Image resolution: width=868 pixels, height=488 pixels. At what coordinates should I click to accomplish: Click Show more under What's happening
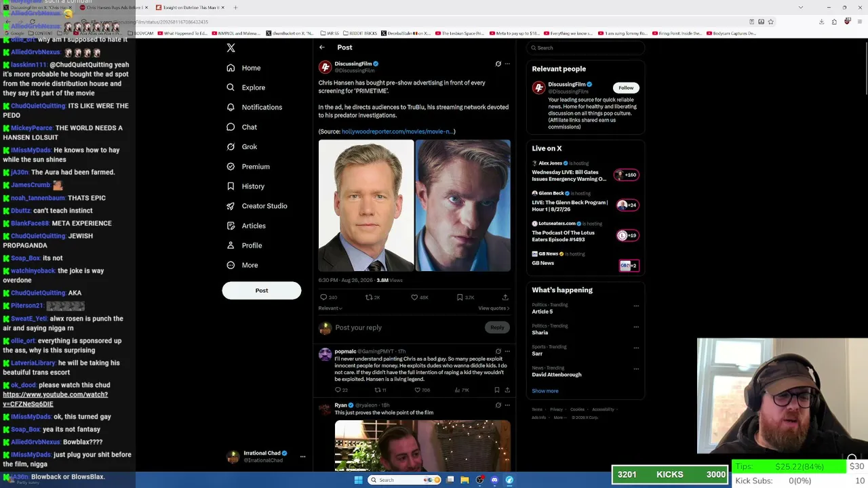pyautogui.click(x=545, y=391)
